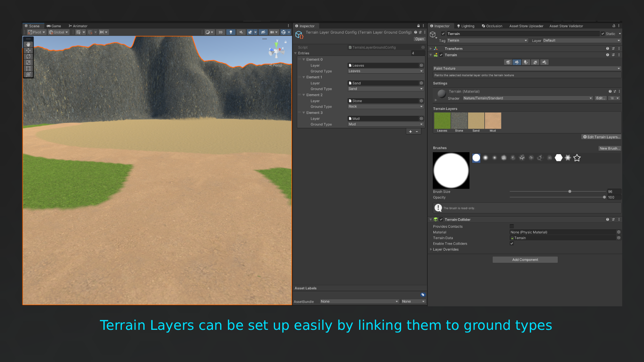Switch to the Game tab
Image resolution: width=644 pixels, height=362 pixels.
coord(54,26)
